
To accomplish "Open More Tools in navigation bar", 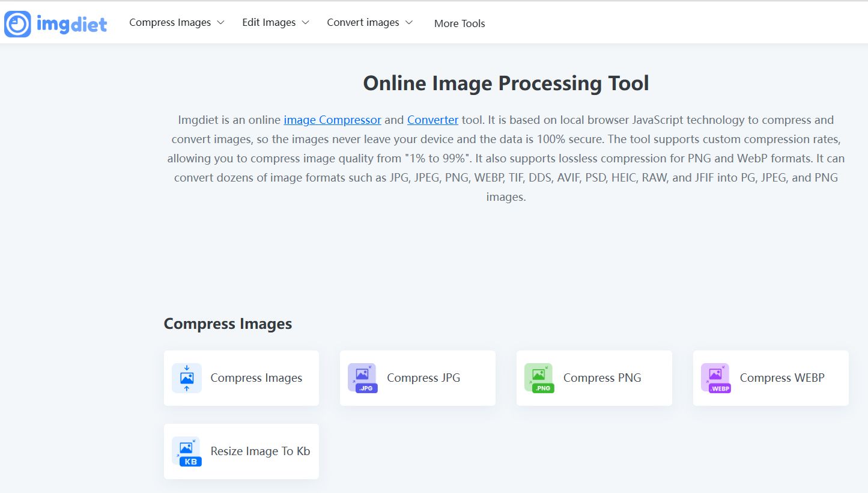I will click(460, 23).
